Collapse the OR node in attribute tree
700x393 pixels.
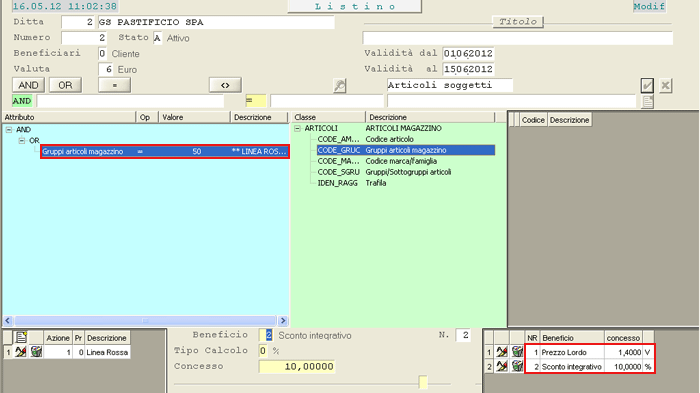click(x=21, y=141)
